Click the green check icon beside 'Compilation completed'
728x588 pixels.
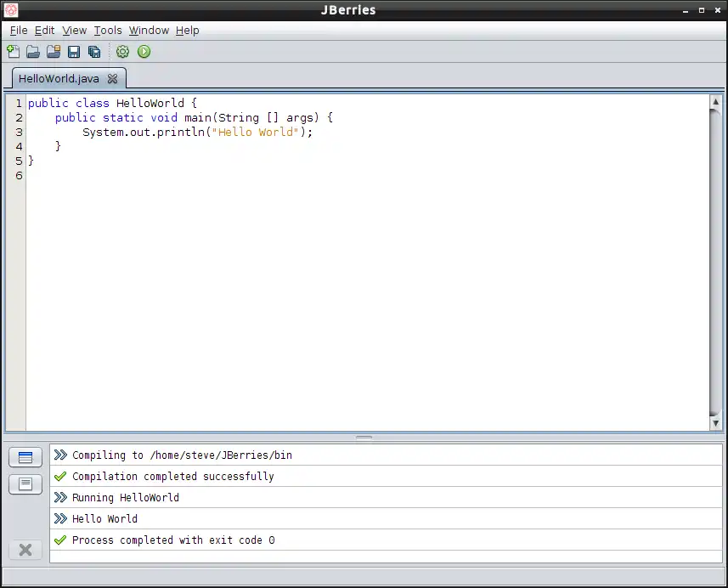pyautogui.click(x=60, y=477)
